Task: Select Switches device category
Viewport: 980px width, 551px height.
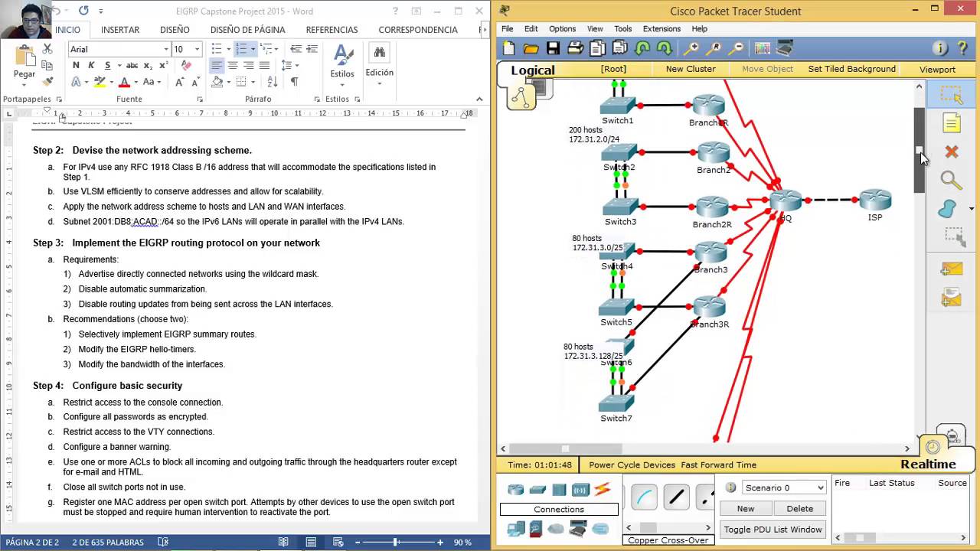Action: pos(537,490)
